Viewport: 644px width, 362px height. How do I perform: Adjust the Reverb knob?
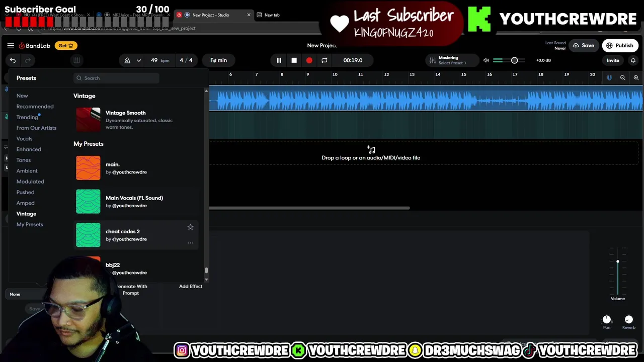pos(628,320)
